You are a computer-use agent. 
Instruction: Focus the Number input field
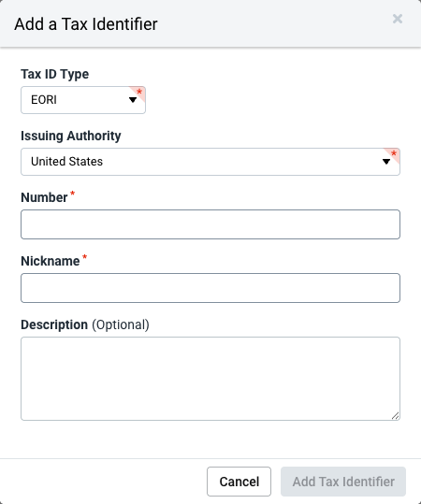(210, 224)
